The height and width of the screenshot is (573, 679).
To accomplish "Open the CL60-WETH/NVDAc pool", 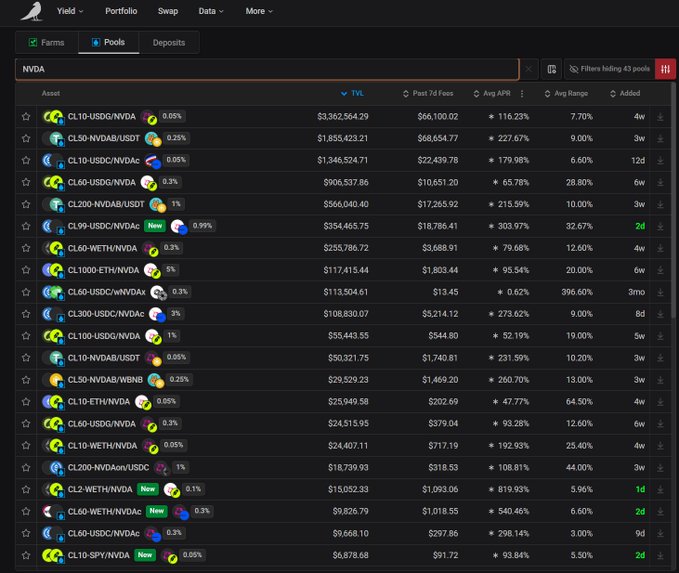I will pyautogui.click(x=104, y=511).
